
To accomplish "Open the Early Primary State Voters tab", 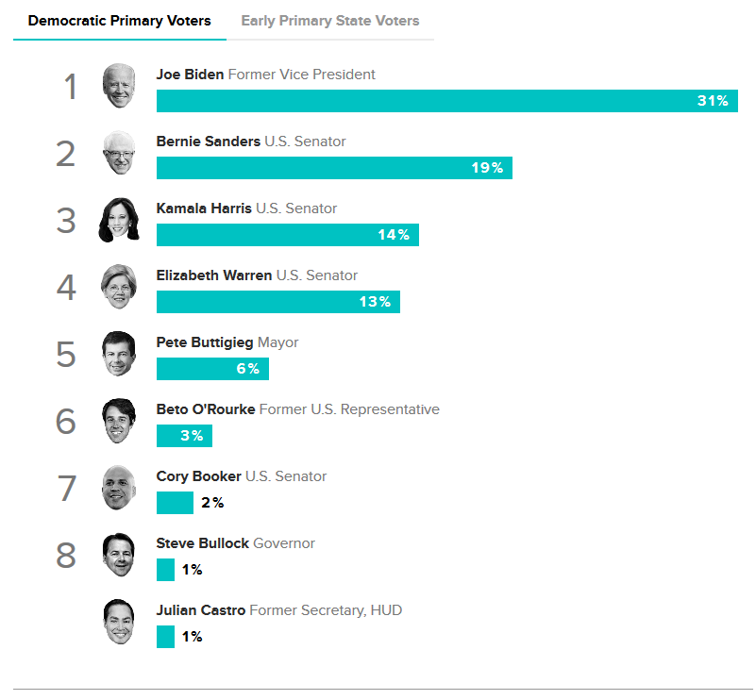I will click(330, 21).
